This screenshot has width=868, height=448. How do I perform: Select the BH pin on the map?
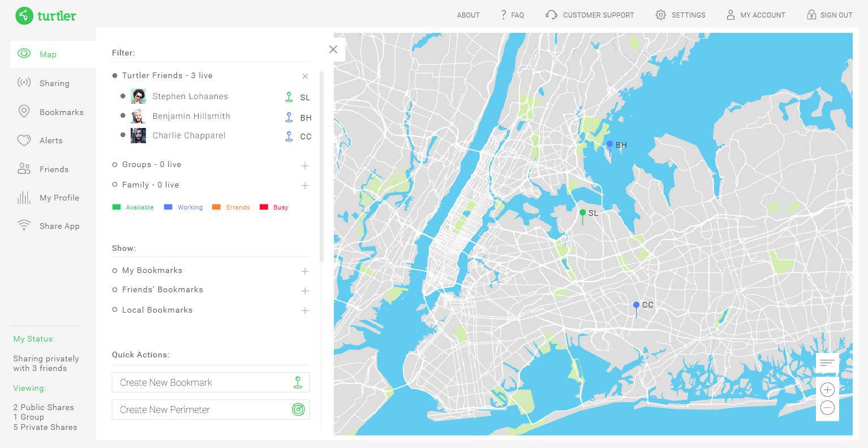point(610,147)
